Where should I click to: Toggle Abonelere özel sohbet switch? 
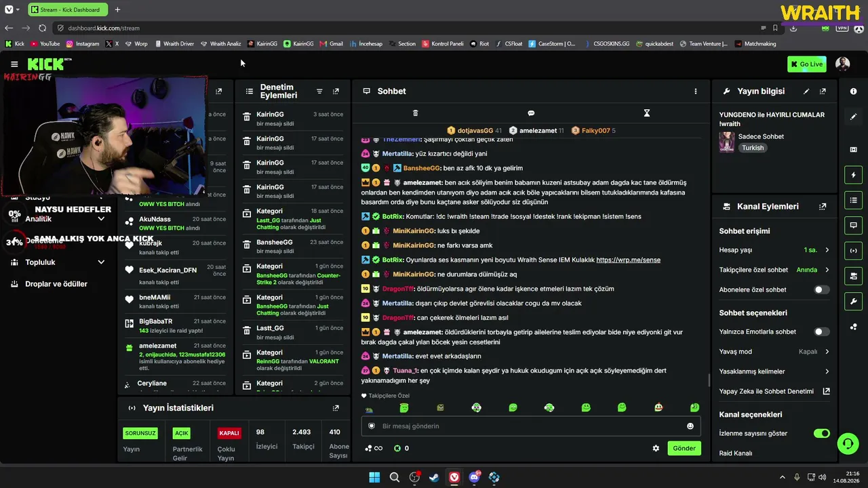point(821,289)
